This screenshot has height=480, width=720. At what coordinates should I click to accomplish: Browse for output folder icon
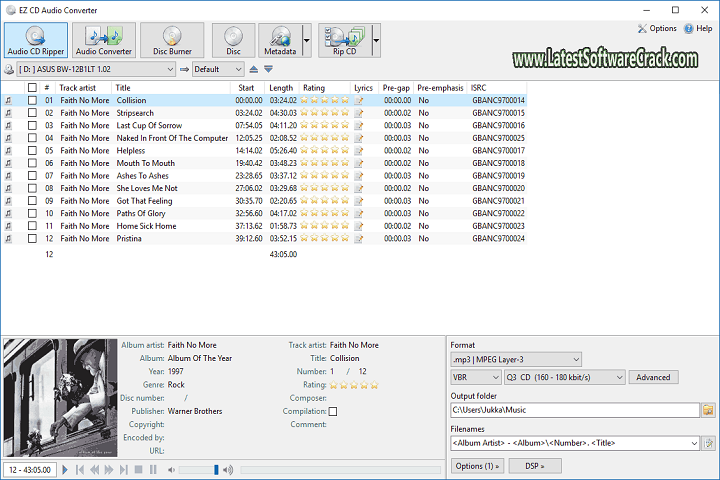point(708,410)
